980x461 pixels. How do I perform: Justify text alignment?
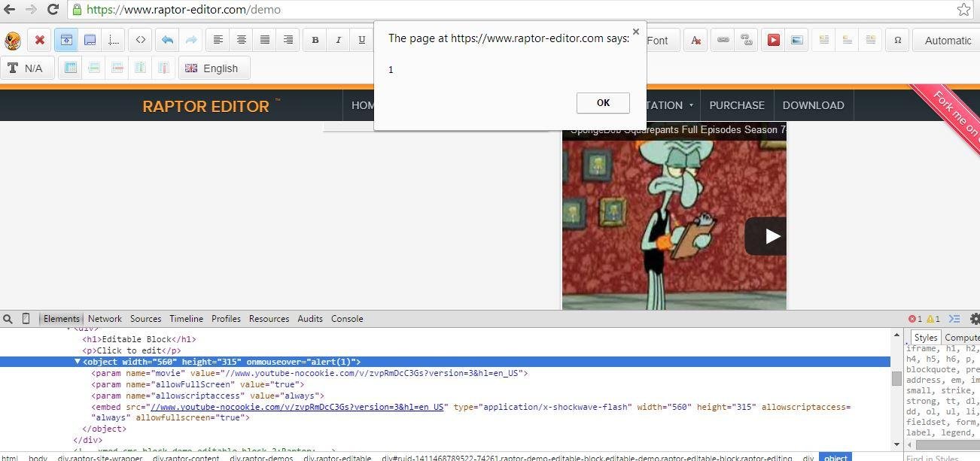265,40
